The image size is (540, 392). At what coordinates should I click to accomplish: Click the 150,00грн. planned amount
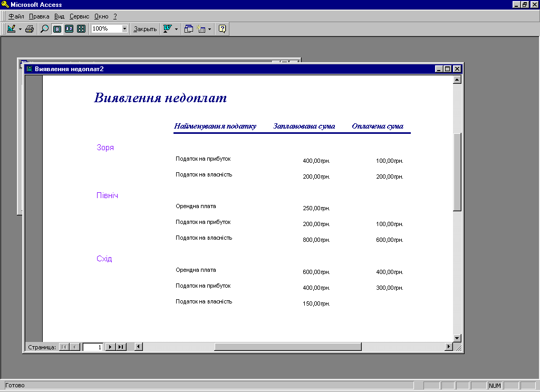316,303
